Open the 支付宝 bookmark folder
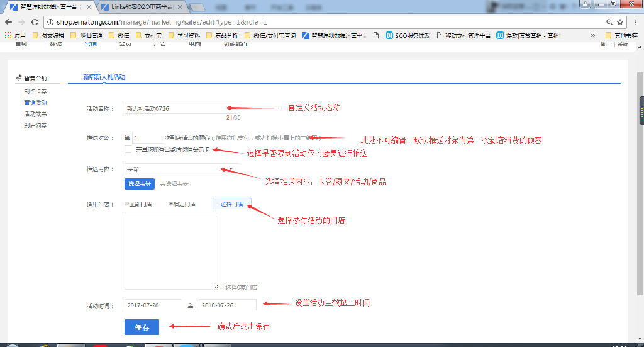Screen dimensions: 644x347 tap(148, 36)
